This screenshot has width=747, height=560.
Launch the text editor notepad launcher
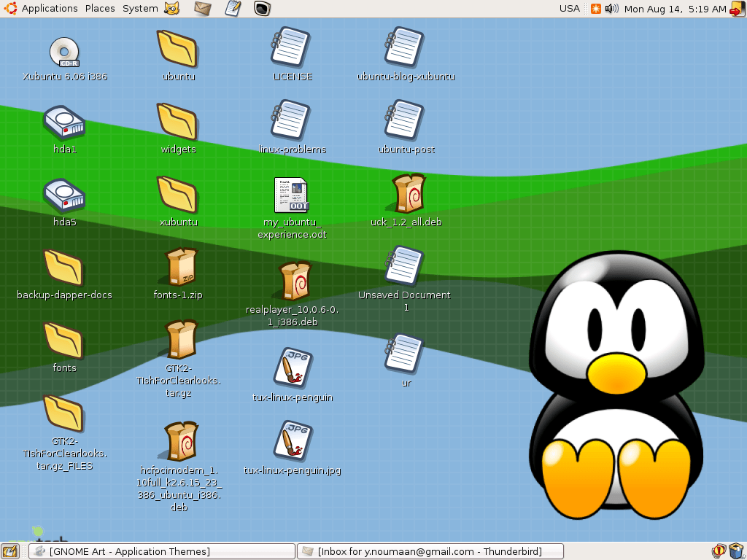pos(233,9)
